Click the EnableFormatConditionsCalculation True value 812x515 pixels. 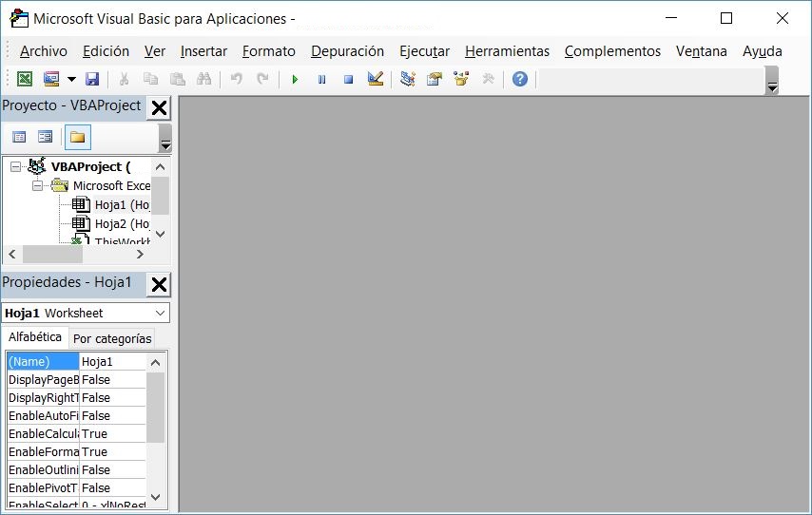[113, 452]
